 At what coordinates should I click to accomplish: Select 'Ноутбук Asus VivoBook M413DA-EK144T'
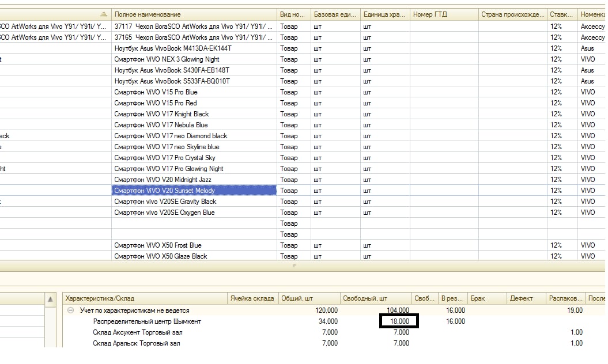(x=173, y=48)
